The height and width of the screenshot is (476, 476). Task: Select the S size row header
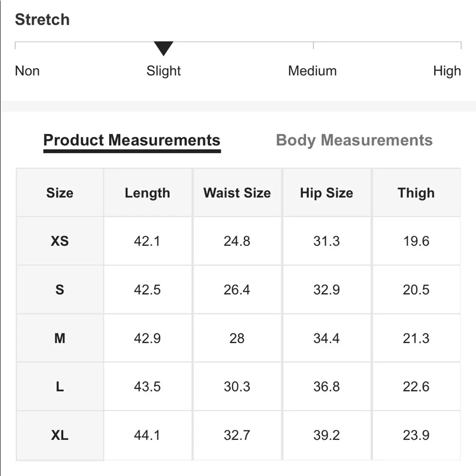pyautogui.click(x=60, y=289)
